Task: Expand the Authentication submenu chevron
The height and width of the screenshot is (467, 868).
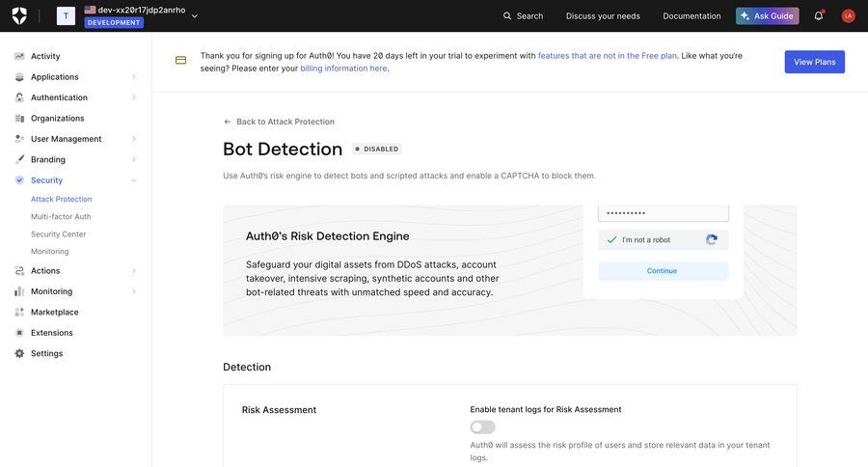Action: click(x=133, y=97)
